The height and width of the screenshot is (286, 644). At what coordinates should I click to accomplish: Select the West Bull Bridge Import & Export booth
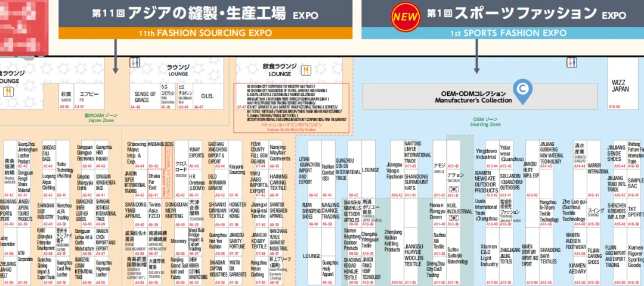coord(196,241)
